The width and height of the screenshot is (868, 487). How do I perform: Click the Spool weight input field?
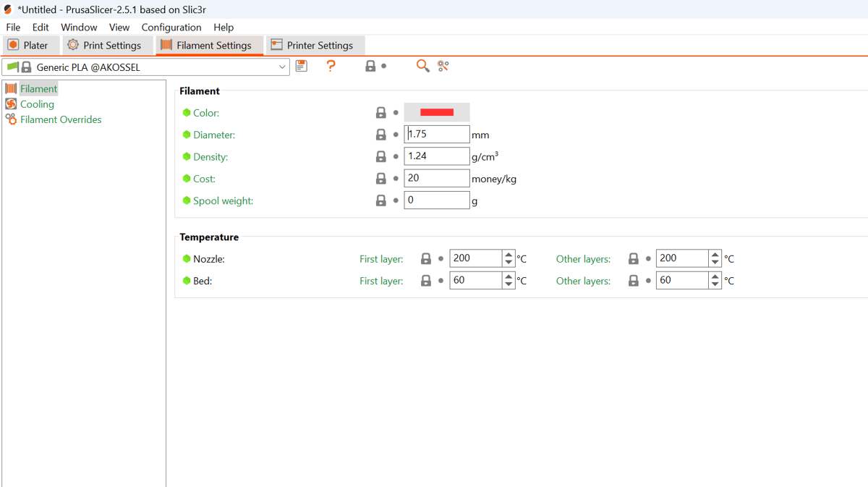tap(437, 200)
